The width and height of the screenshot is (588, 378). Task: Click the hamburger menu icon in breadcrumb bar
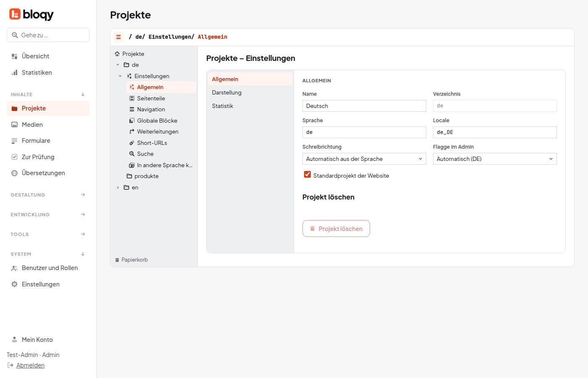tap(118, 37)
